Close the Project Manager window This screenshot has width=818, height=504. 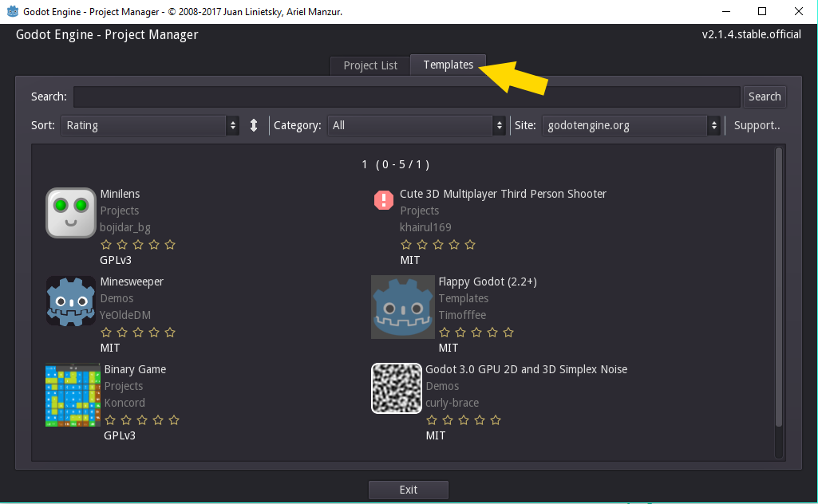click(799, 11)
